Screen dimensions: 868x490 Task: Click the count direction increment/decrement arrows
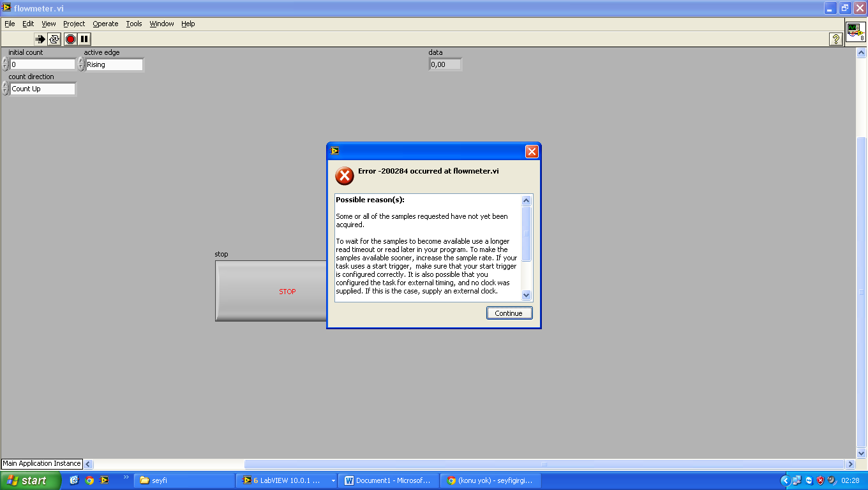tap(5, 89)
